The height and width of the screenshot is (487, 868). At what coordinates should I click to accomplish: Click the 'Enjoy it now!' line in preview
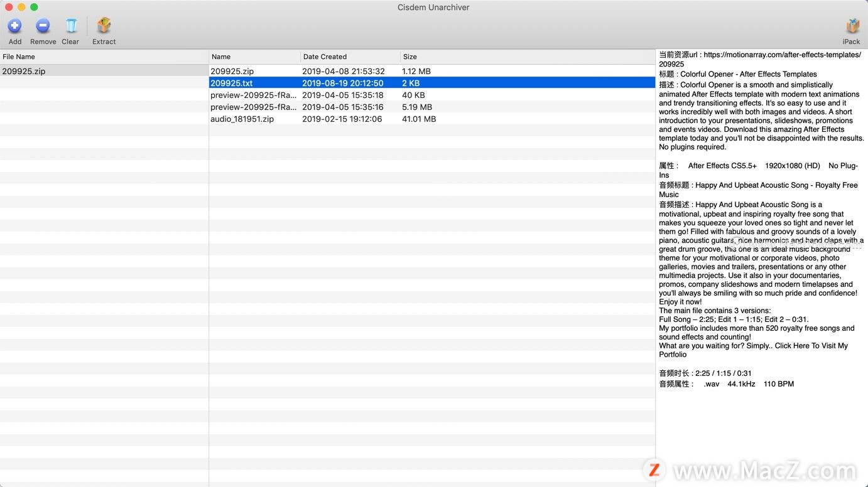click(680, 302)
